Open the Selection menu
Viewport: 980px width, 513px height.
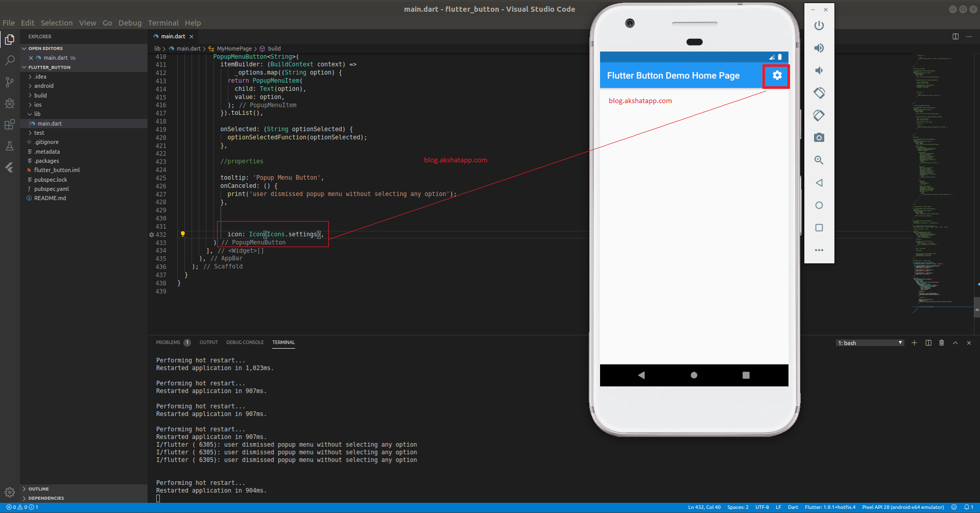pyautogui.click(x=57, y=23)
